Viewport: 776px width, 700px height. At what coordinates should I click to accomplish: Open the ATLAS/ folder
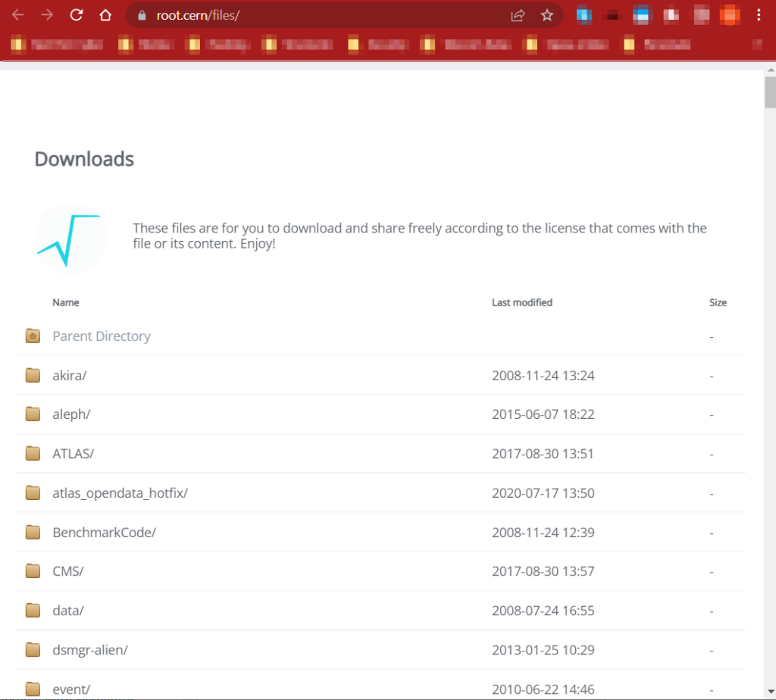point(73,454)
